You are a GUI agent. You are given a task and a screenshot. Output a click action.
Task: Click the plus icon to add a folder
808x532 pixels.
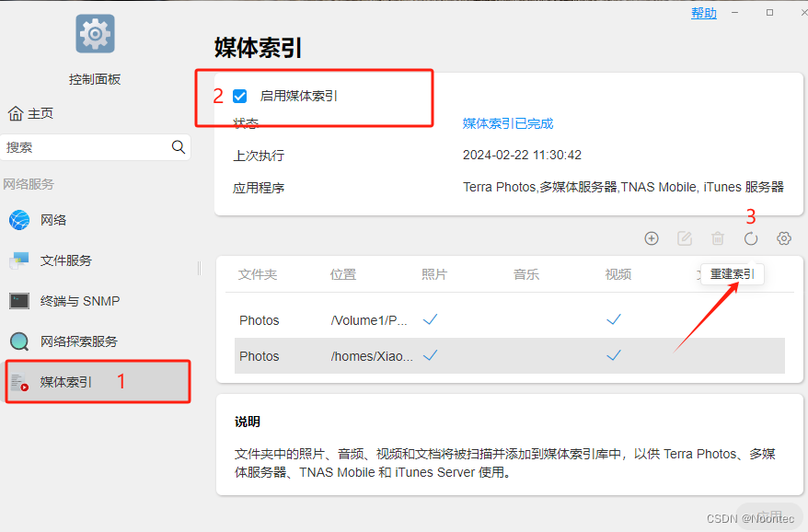[652, 238]
